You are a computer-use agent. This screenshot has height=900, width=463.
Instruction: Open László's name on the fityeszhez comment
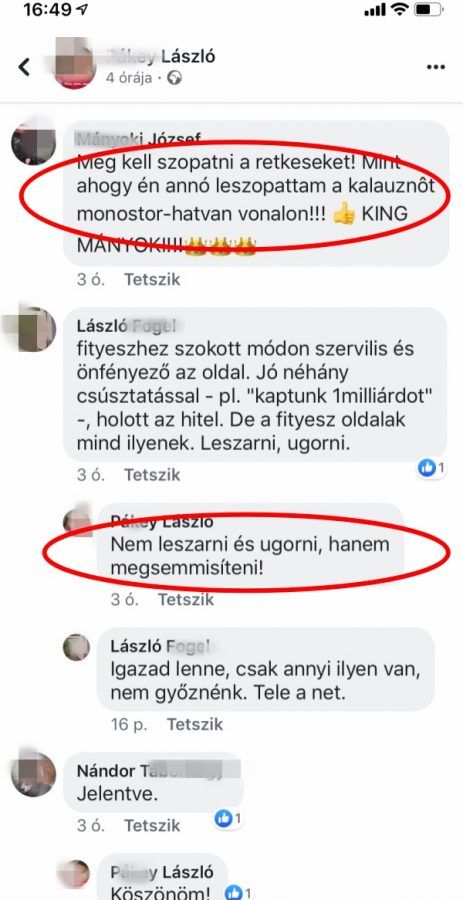tap(126, 325)
